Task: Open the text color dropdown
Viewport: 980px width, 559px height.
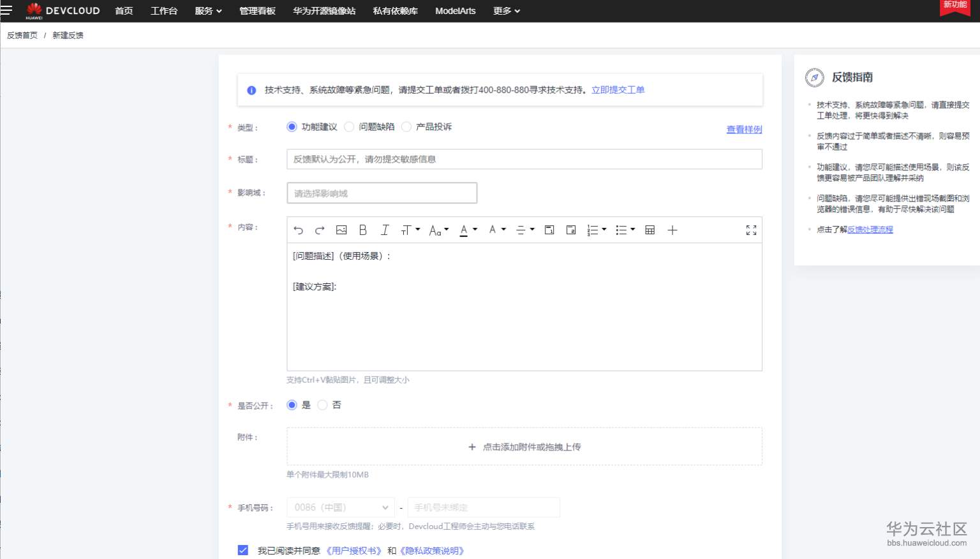Action: point(468,230)
